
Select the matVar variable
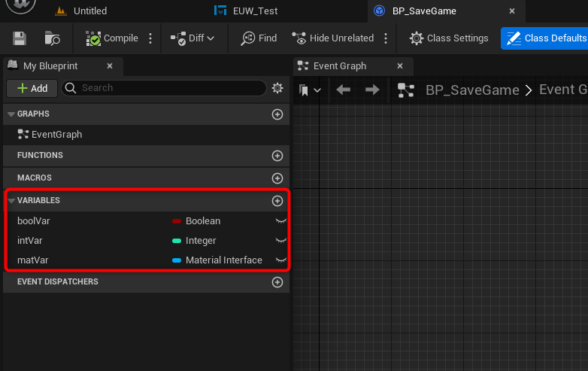[x=32, y=260]
